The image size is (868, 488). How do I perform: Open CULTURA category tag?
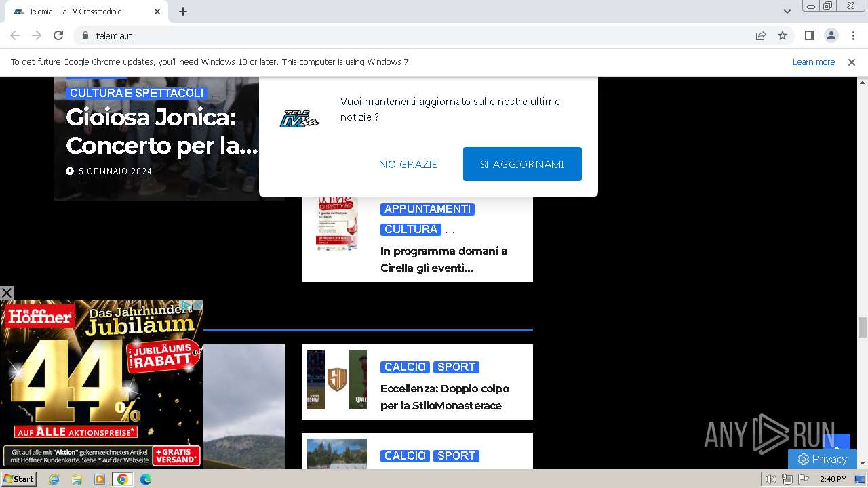tap(411, 229)
